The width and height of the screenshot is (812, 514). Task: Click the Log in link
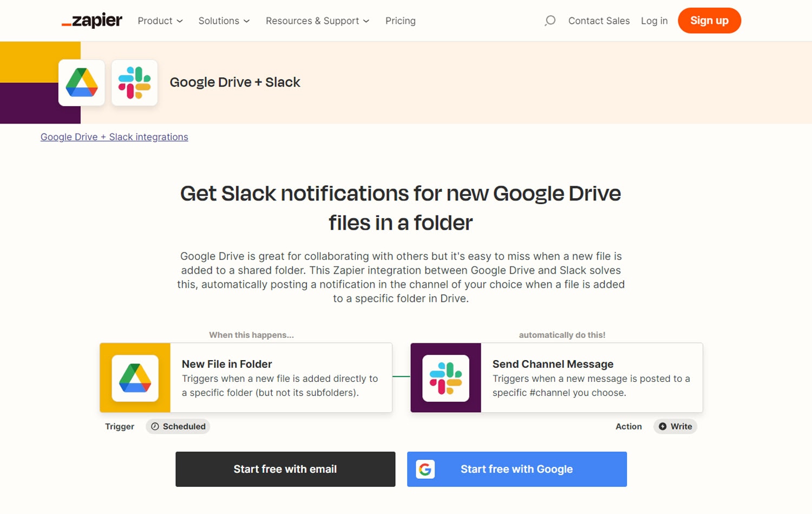click(x=654, y=21)
